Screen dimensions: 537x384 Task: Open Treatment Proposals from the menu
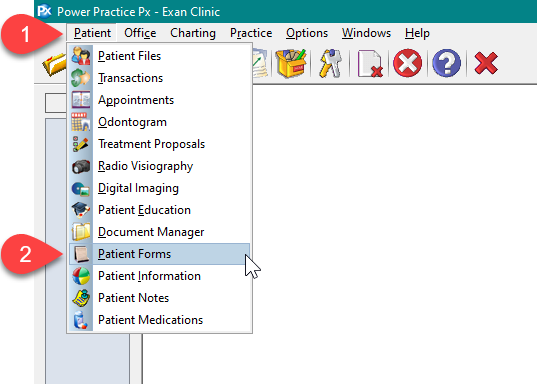(x=160, y=144)
